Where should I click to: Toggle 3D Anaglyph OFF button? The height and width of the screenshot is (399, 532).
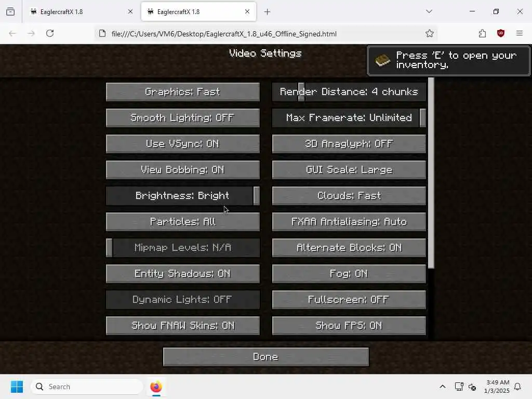coord(349,144)
